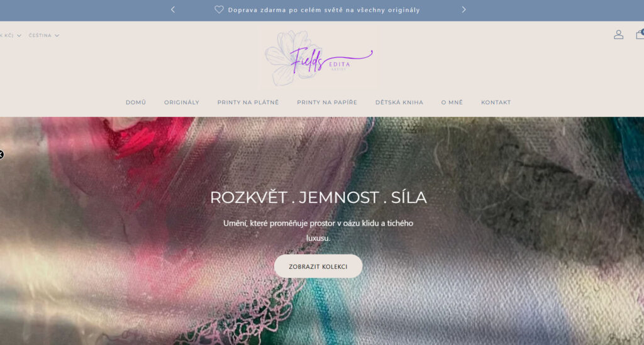This screenshot has height=345, width=644.
Task: Close the small popup at left edge
Action: coord(1,155)
